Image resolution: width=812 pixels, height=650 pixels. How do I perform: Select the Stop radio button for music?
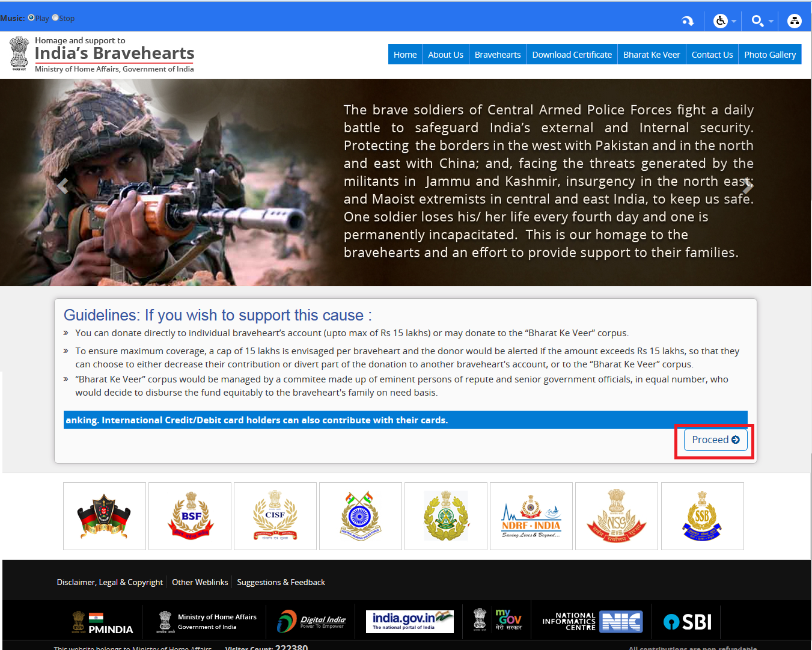click(x=55, y=17)
